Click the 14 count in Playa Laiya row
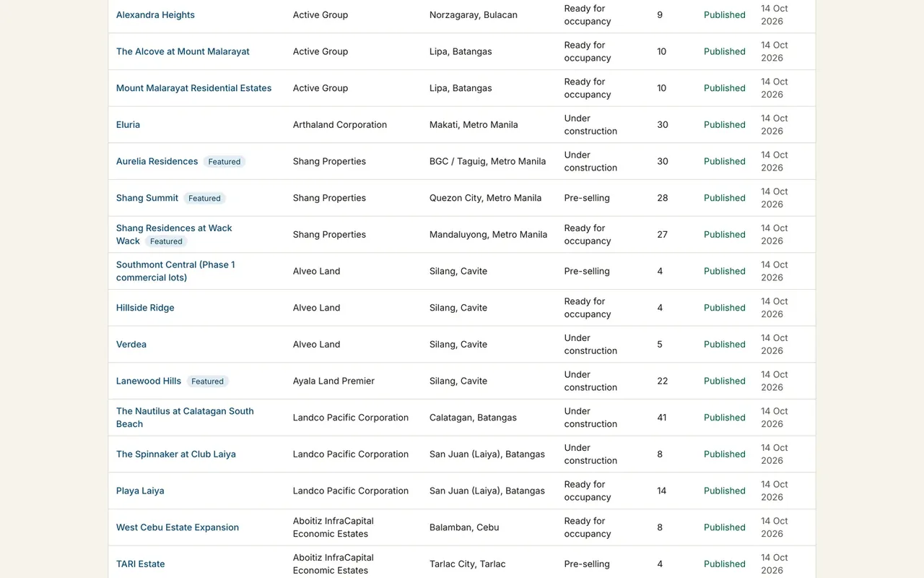The width and height of the screenshot is (924, 578). click(x=662, y=491)
